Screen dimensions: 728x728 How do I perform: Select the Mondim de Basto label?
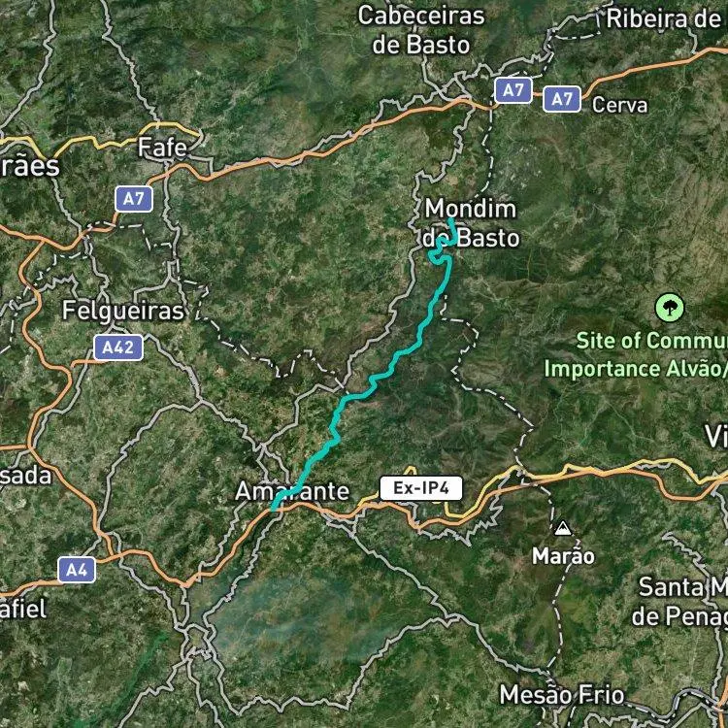pos(471,223)
